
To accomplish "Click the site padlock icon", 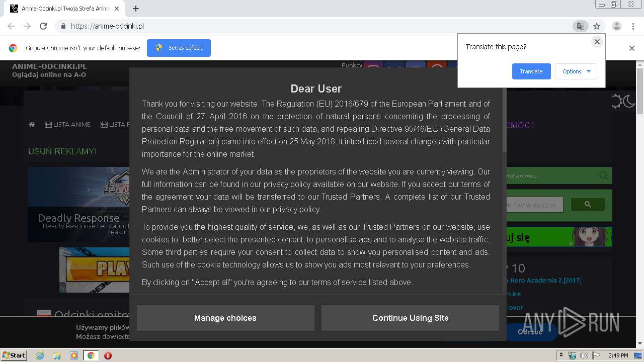I will tap(63, 26).
